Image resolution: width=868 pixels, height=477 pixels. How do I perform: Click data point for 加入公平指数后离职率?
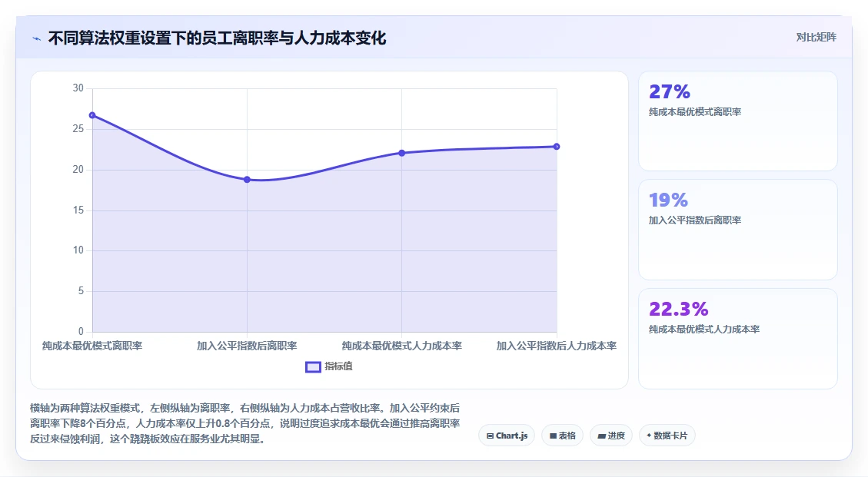(x=247, y=179)
